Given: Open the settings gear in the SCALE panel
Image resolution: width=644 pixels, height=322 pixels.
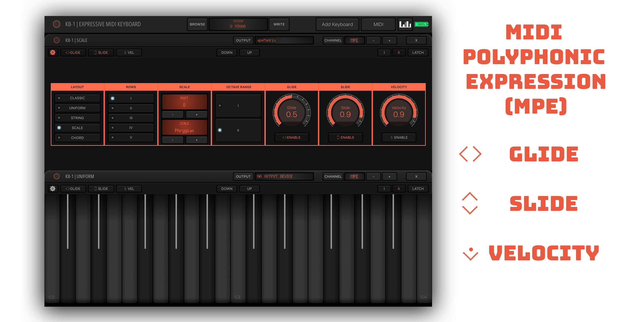Looking at the screenshot, I should pyautogui.click(x=53, y=52).
